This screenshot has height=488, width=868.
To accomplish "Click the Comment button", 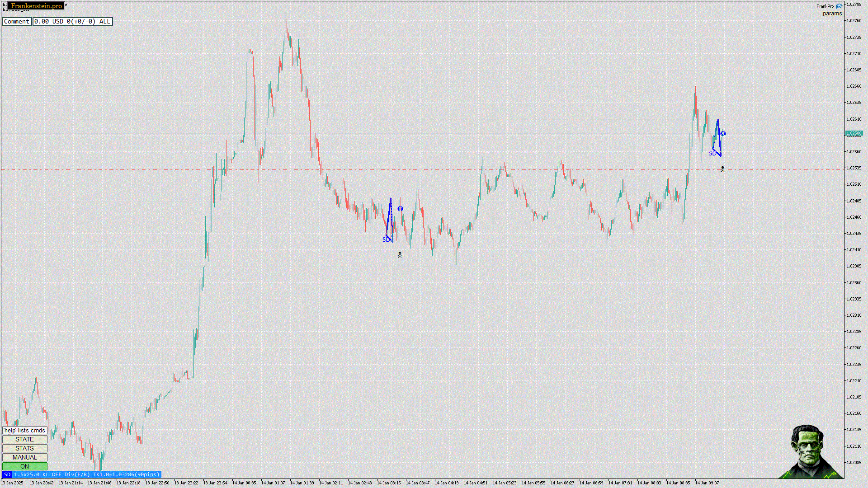I will click(17, 21).
